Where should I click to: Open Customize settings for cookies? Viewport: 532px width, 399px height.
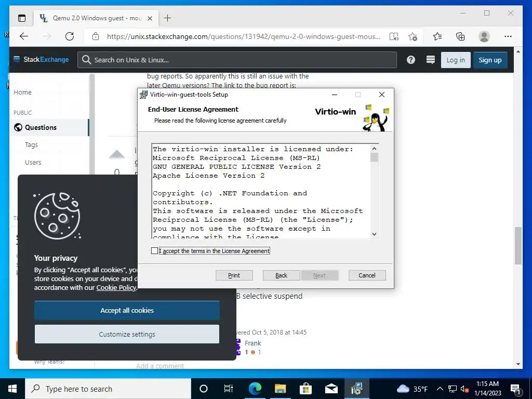pyautogui.click(x=127, y=334)
